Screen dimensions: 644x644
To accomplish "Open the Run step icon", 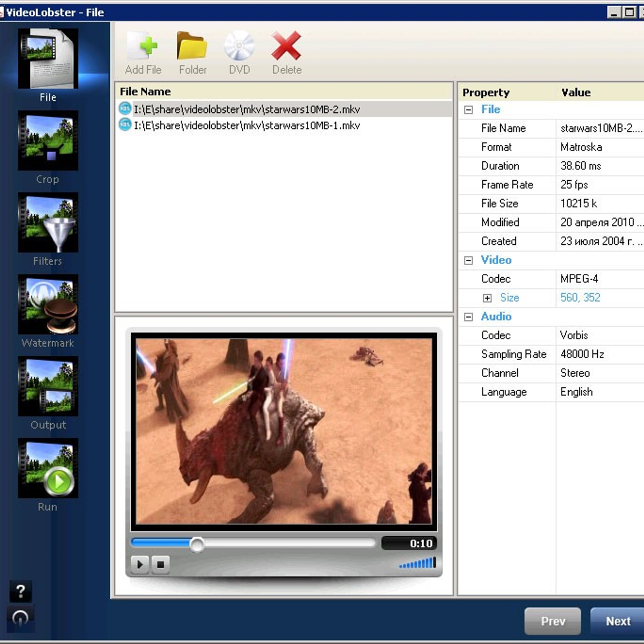I will pyautogui.click(x=48, y=468).
